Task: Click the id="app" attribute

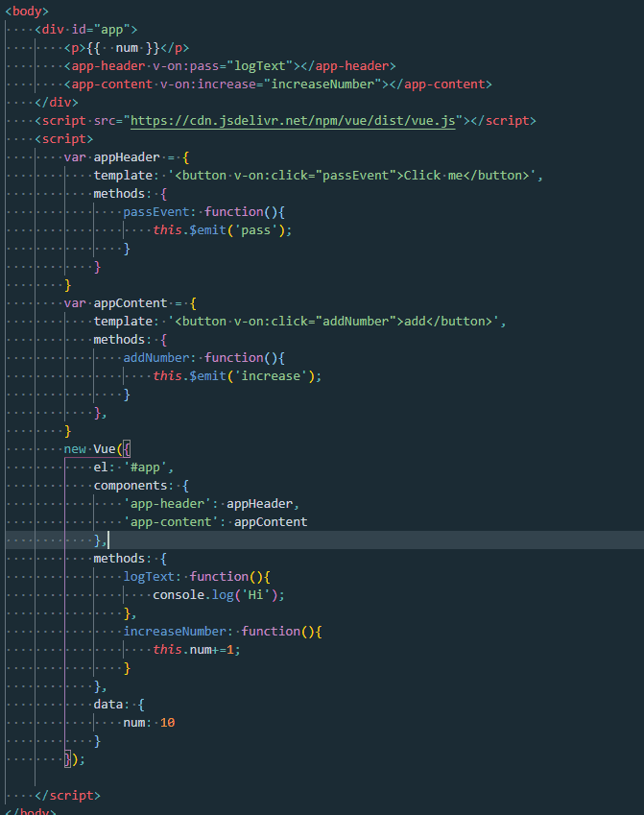Action: click(101, 30)
